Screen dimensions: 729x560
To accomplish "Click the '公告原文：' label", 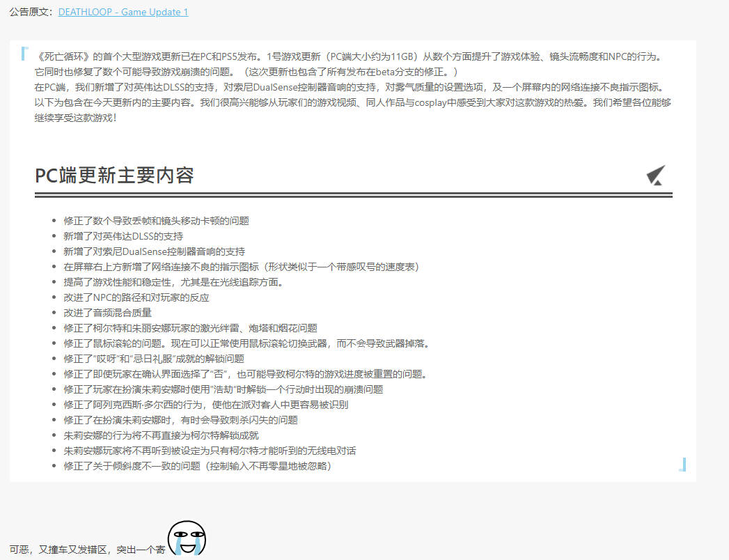I will 31,12.
